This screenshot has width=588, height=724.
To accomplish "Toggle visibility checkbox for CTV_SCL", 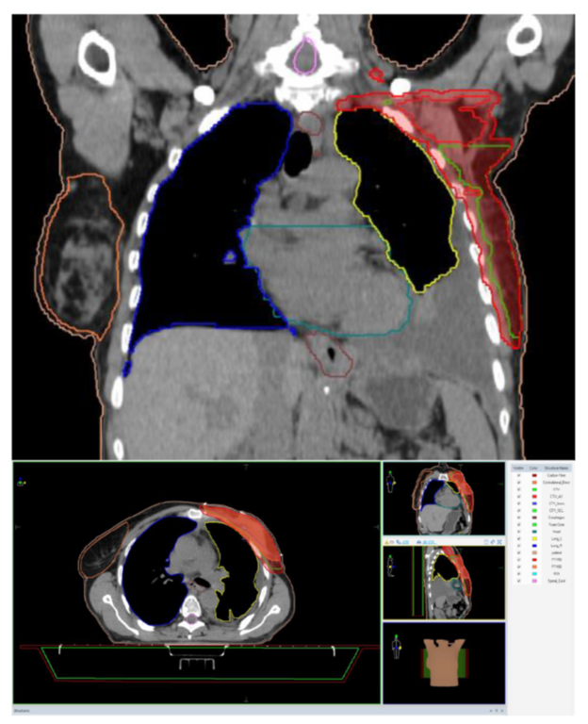I will 519,511.
